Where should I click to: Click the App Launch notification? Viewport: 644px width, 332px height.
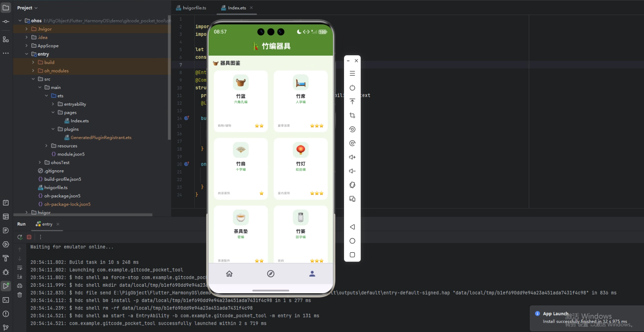click(587, 318)
